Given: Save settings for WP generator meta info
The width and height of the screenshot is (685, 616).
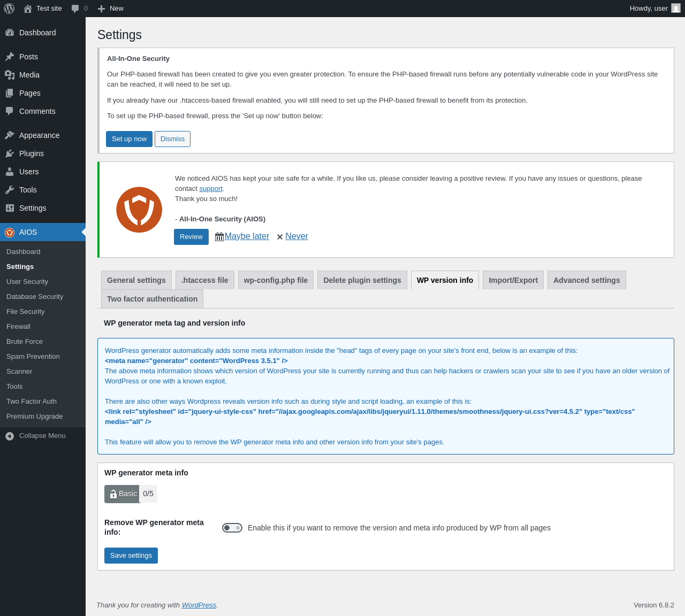Looking at the screenshot, I should [x=131, y=556].
